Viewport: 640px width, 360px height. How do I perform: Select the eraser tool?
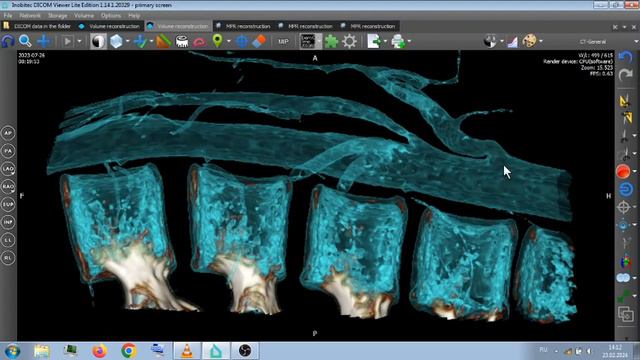click(x=259, y=41)
